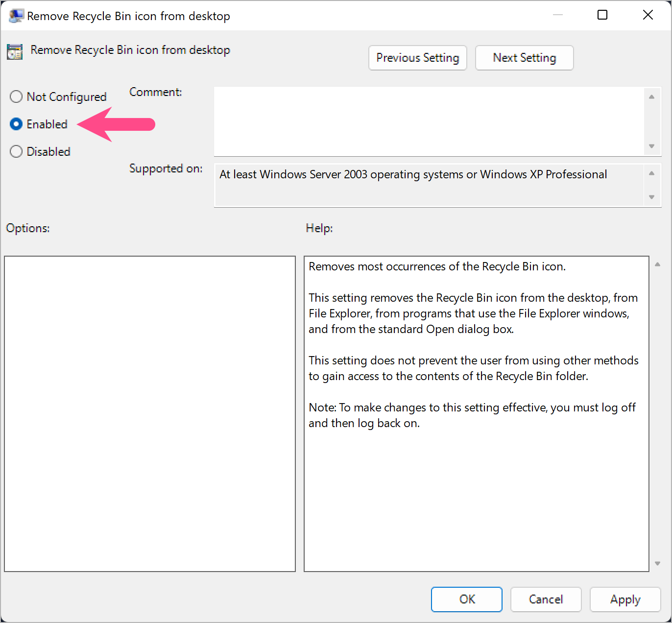This screenshot has width=672, height=623.
Task: Click the 'Options:' label
Action: (27, 228)
